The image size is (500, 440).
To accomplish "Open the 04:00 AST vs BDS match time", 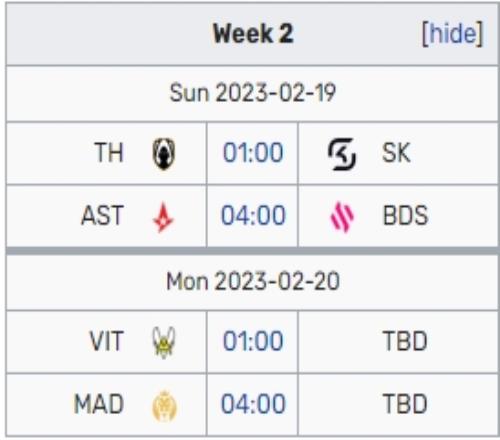I will (x=253, y=215).
